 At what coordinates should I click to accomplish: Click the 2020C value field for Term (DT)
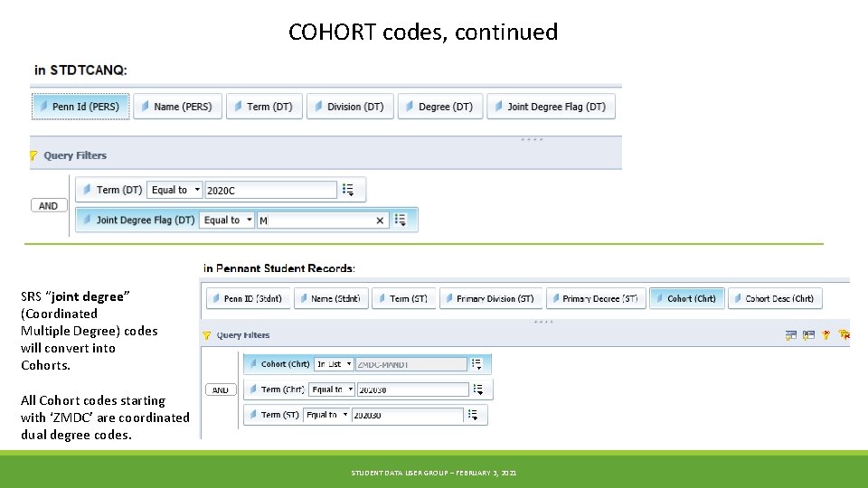tap(270, 190)
